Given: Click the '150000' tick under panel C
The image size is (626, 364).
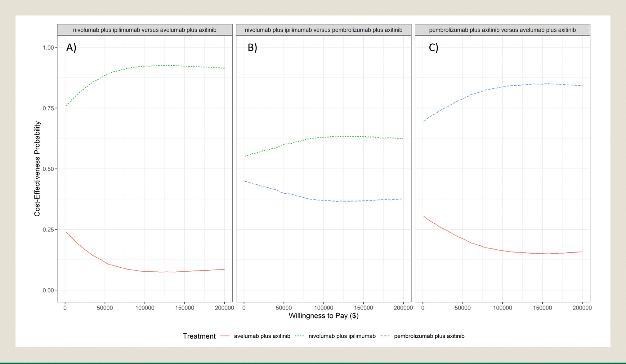Looking at the screenshot, I should tap(542, 308).
